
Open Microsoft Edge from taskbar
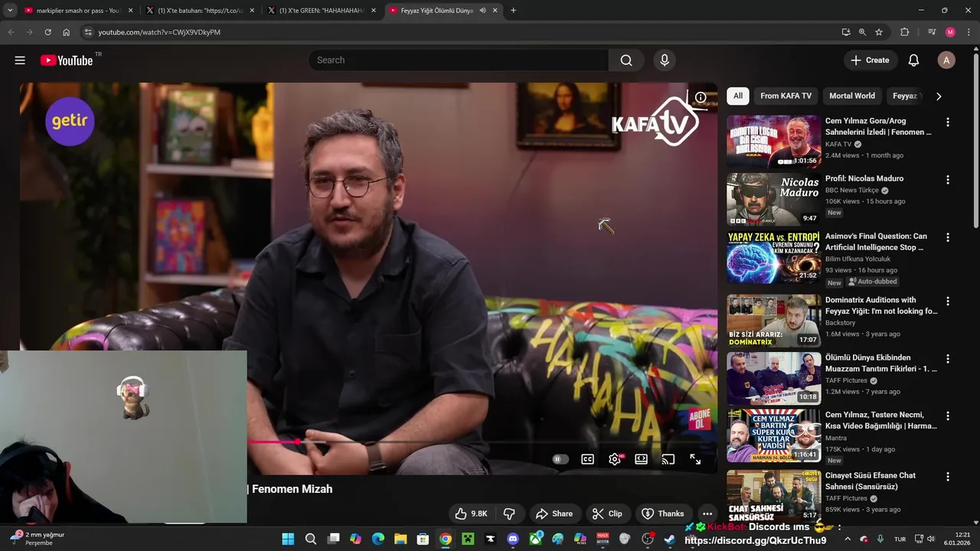pos(378,540)
